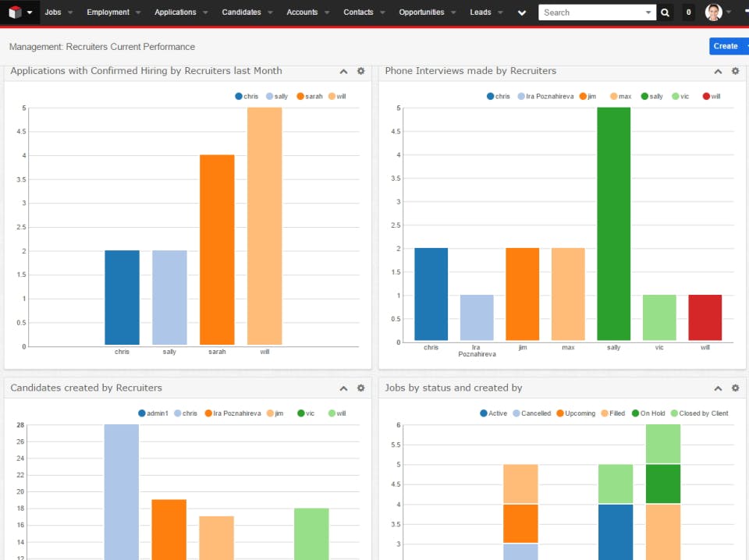Screen dimensions: 749x560
Task: Open the notifications counter showing 0
Action: [688, 12]
